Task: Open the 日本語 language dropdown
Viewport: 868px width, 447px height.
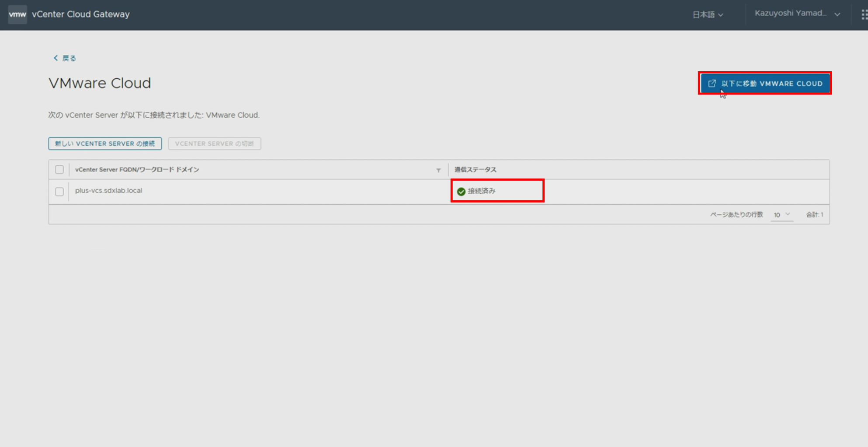Action: click(708, 14)
